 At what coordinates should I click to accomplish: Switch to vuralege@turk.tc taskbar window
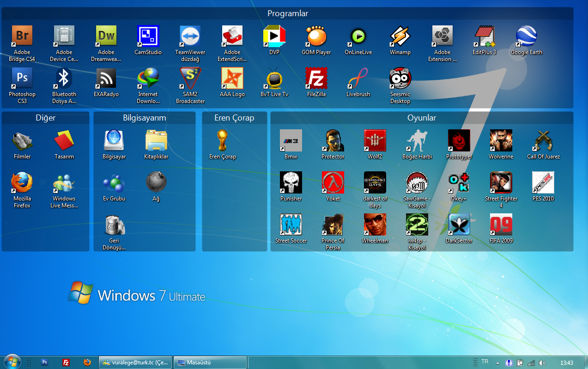click(136, 363)
